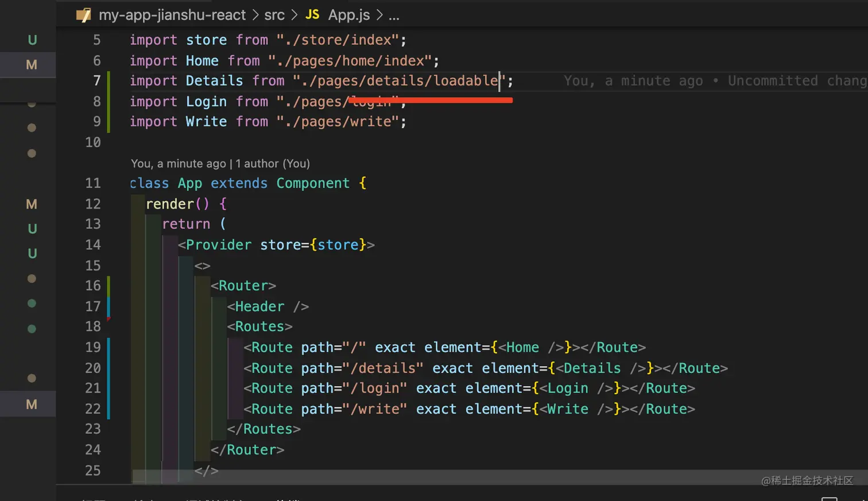Click the horizontal scrollbar below the editor
868x501 pixels.
coord(459,476)
